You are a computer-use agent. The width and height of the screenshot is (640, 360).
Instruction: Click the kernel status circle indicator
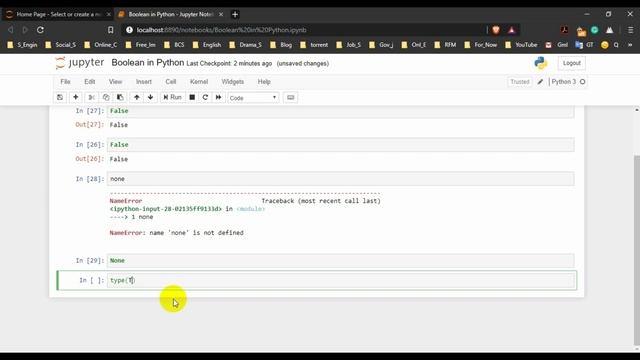coord(582,82)
